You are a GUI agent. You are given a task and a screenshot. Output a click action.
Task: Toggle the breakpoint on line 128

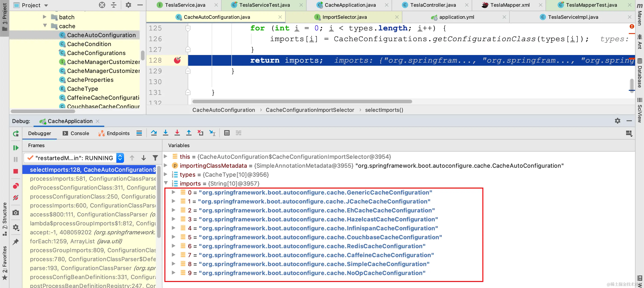(x=177, y=60)
